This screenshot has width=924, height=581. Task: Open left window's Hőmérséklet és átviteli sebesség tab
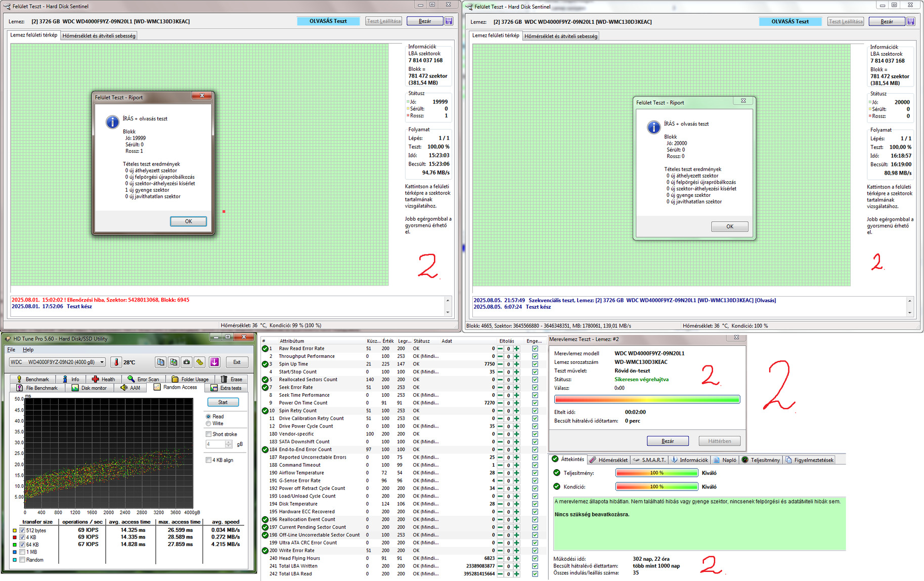[99, 36]
